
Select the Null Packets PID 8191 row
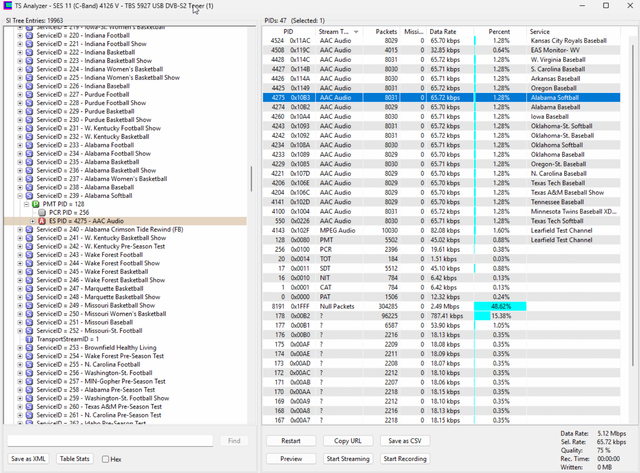point(441,306)
